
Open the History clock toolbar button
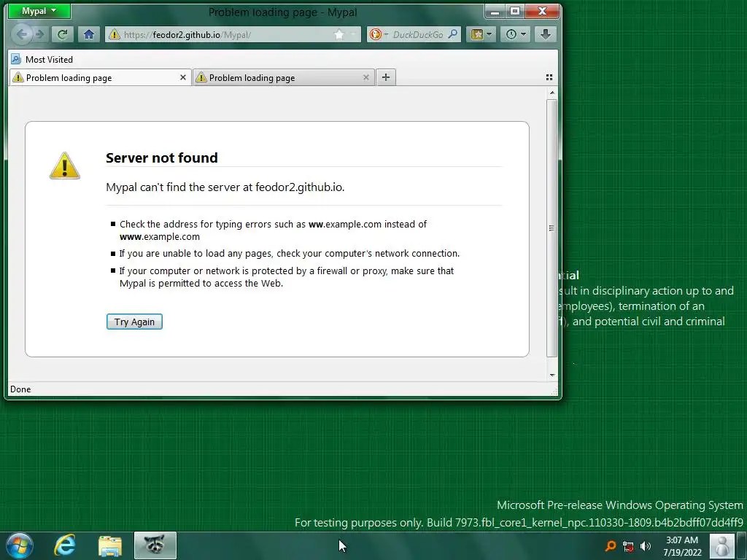[x=516, y=34]
